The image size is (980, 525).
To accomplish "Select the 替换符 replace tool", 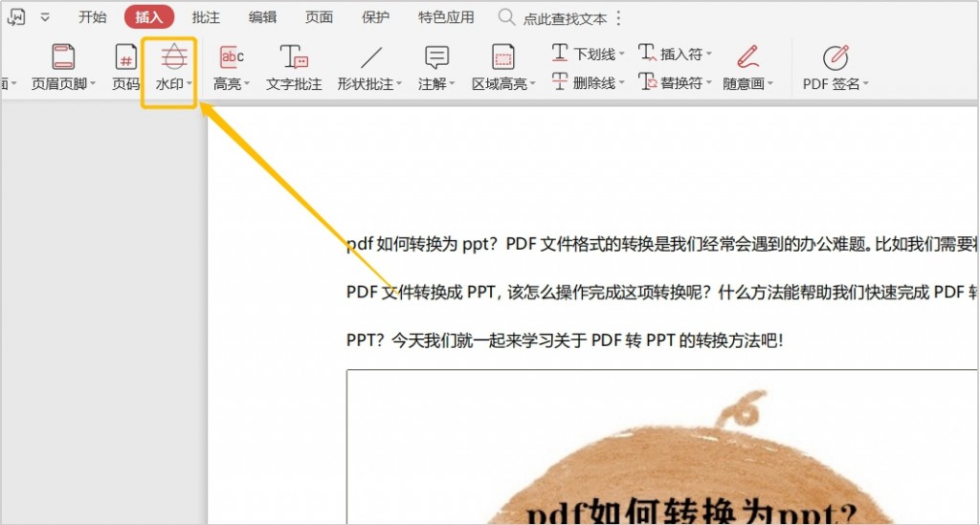I will point(671,82).
